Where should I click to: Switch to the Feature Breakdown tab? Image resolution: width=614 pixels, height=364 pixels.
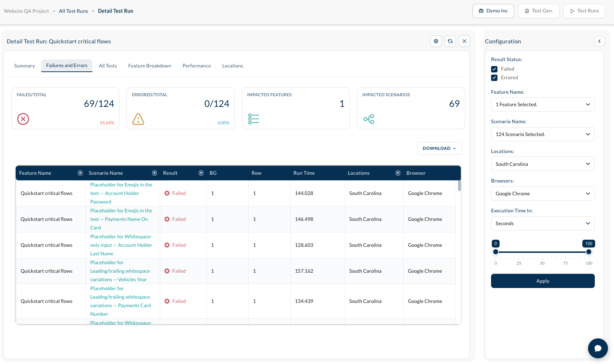coord(150,66)
